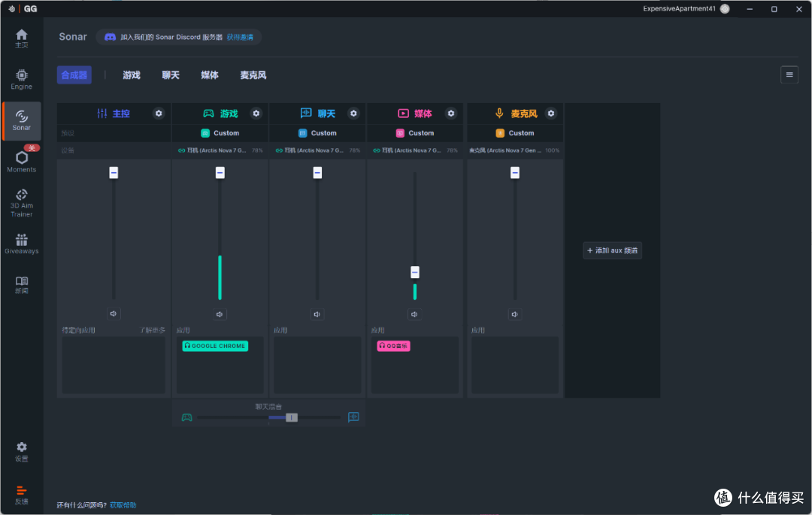Open the 媒体 Custom preset dropdown
This screenshot has height=515, width=812.
coord(415,133)
